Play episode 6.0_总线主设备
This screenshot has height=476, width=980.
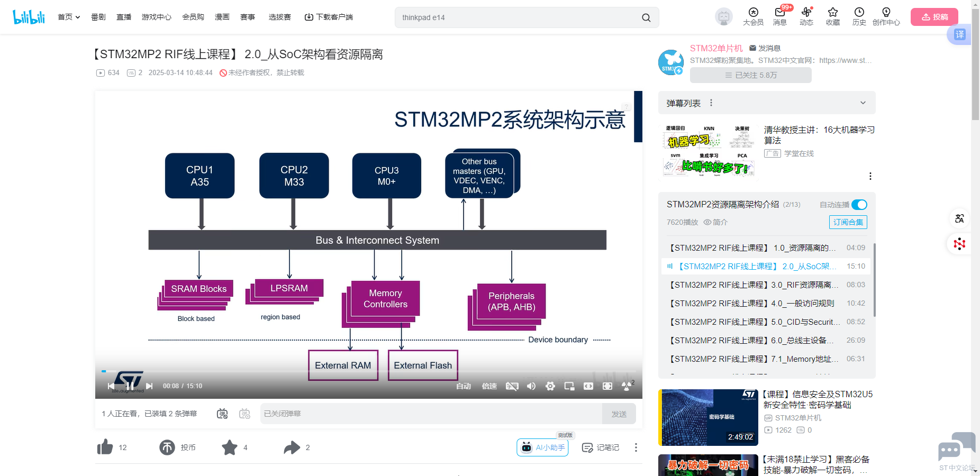(766, 340)
